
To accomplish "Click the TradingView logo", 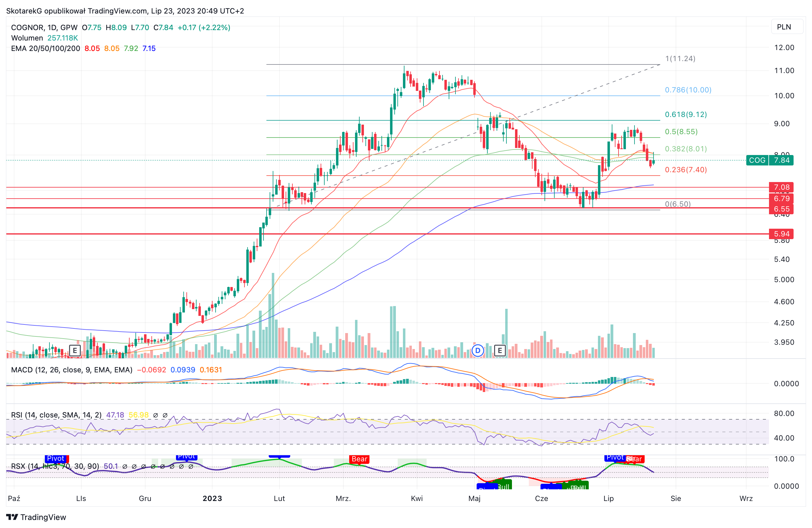I will point(36,517).
